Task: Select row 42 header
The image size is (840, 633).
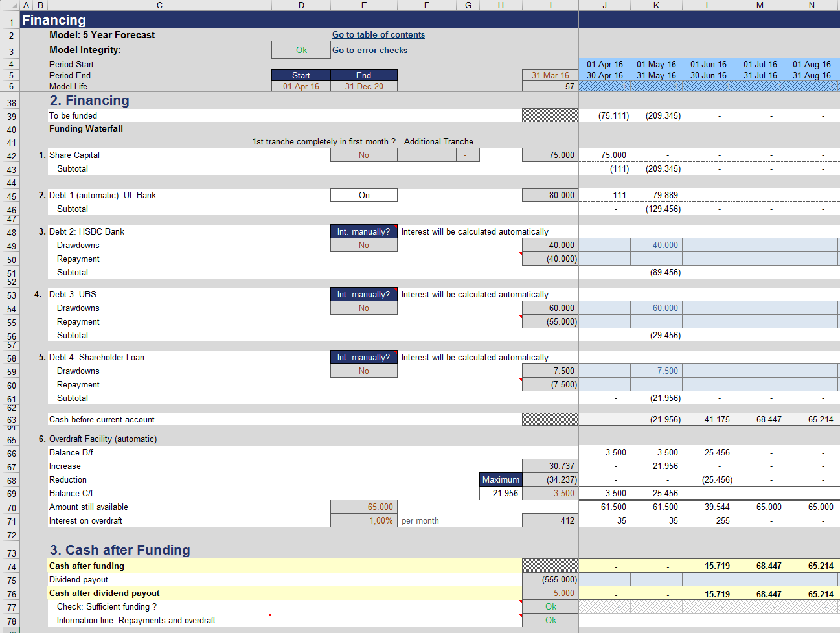Action: 10,156
